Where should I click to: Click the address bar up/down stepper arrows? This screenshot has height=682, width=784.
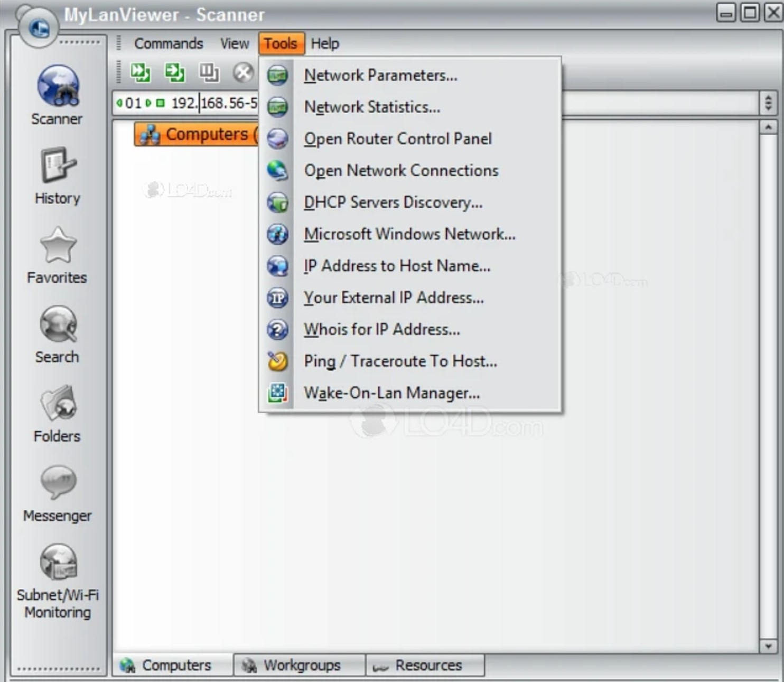pos(769,103)
